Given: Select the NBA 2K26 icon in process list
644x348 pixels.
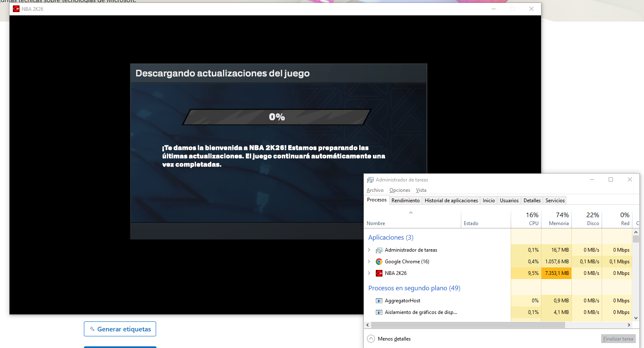Looking at the screenshot, I should pyautogui.click(x=379, y=273).
